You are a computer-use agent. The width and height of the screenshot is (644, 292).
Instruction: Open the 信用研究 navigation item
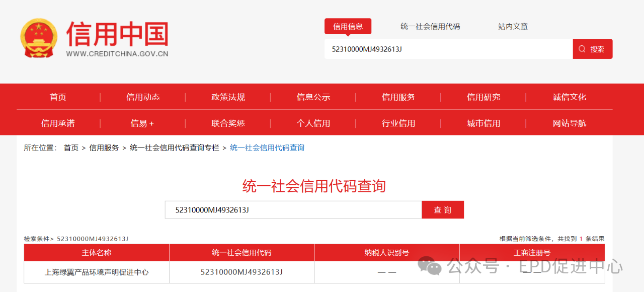[x=484, y=97]
